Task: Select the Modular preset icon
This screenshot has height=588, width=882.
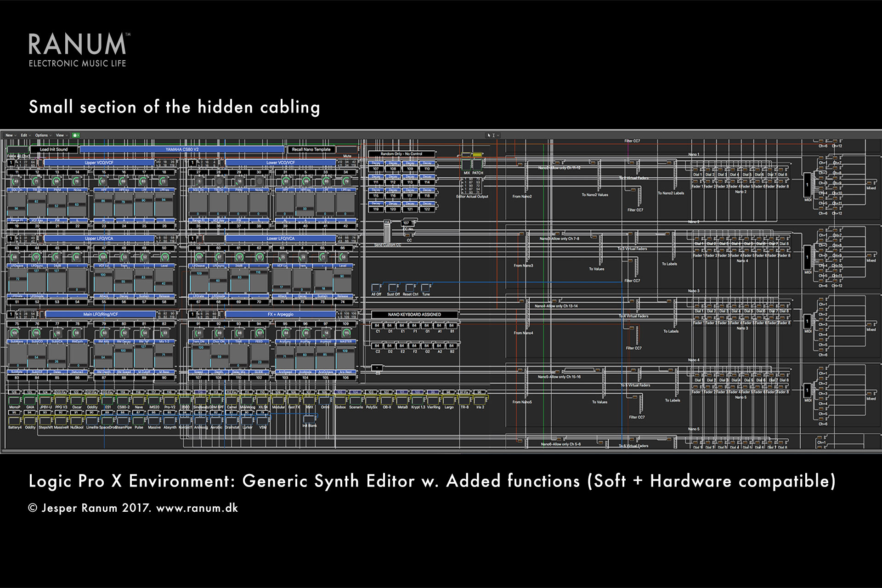Action: 278,401
